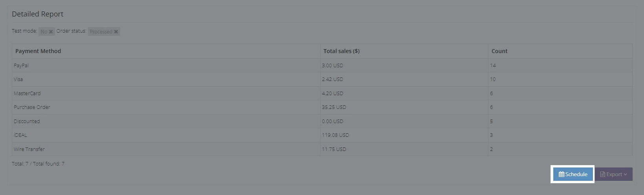Select the Visa payment method row
This screenshot has height=195, width=644.
[x=18, y=79]
